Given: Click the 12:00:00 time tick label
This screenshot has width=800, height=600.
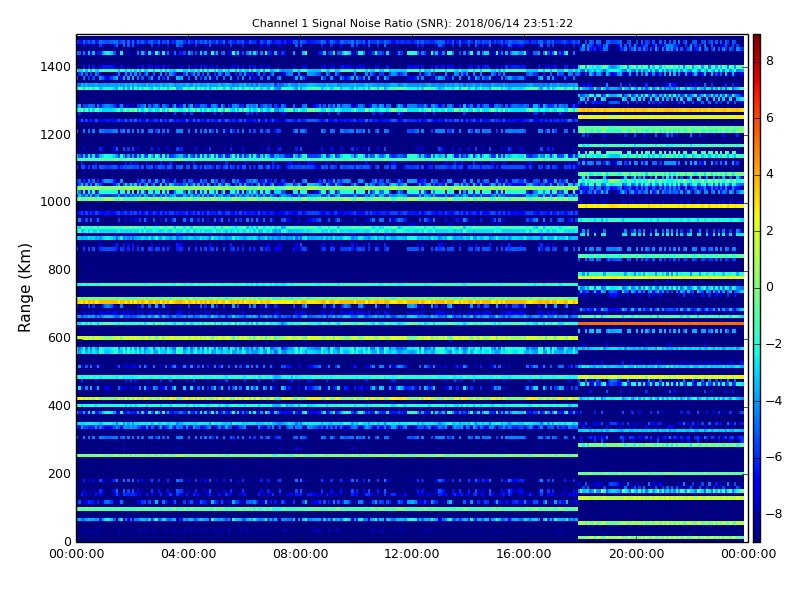Looking at the screenshot, I should 412,554.
